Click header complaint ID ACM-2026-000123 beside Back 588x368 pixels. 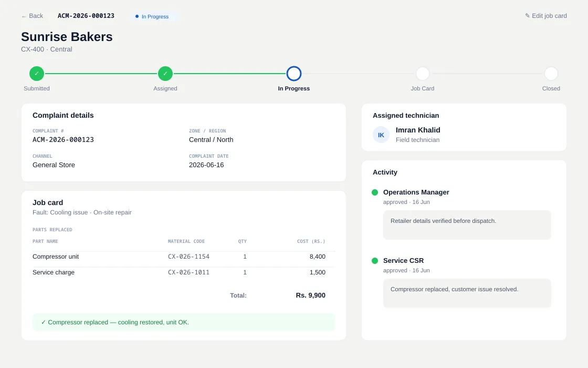[86, 16]
